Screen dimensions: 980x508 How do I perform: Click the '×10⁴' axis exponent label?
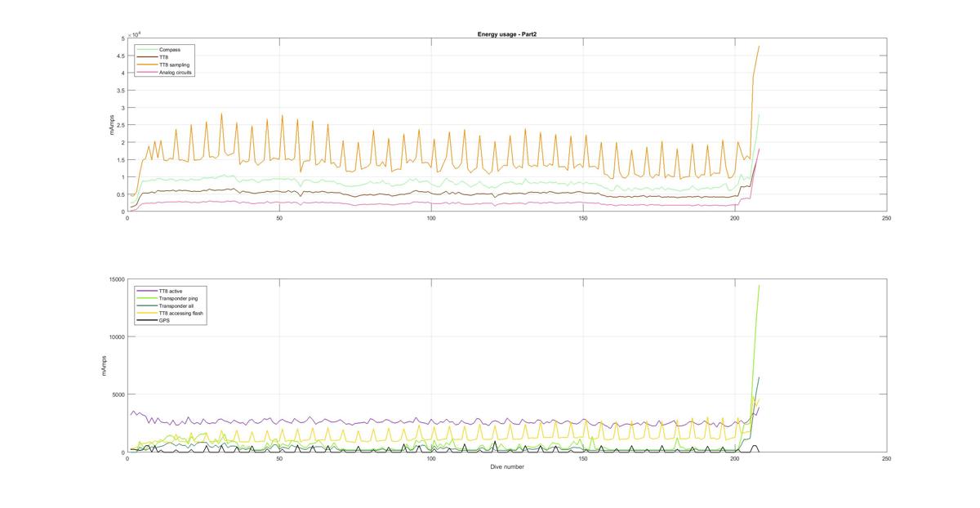(x=135, y=34)
